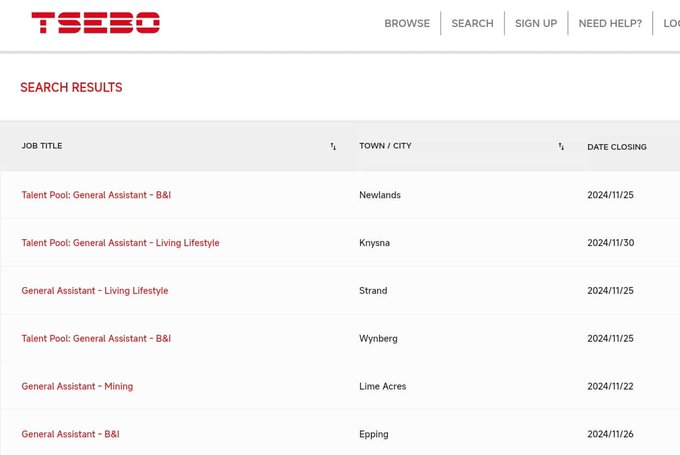
Task: Click the DATE CLOSING column header
Action: [x=617, y=147]
